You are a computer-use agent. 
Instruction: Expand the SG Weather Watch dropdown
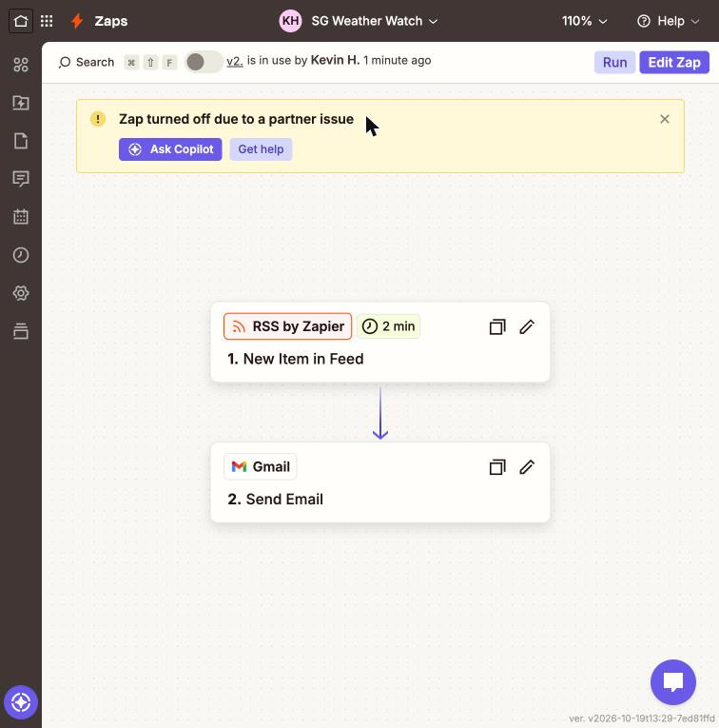pos(434,21)
